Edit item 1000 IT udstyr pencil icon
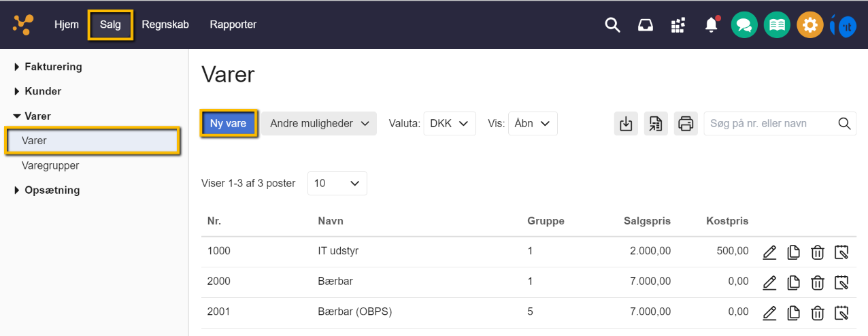 (769, 252)
